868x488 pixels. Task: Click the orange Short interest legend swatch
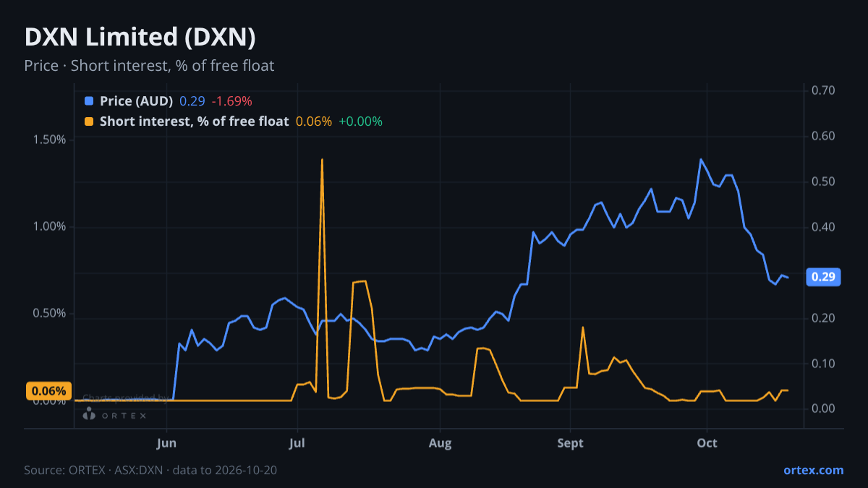[x=89, y=121]
